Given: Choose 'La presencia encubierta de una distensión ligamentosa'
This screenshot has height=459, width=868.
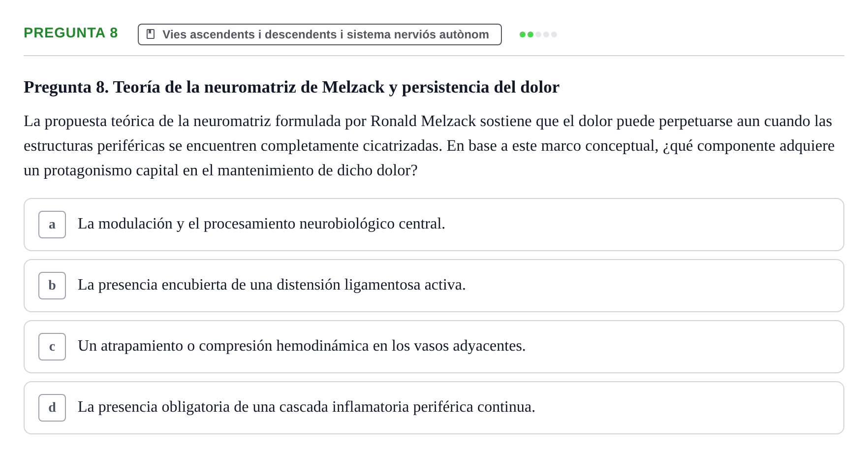Looking at the screenshot, I should (x=434, y=286).
